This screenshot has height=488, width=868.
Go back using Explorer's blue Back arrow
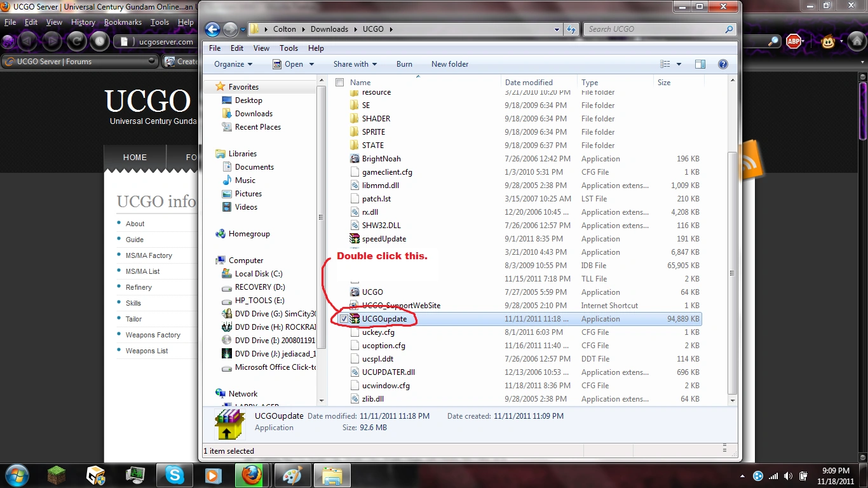point(213,29)
